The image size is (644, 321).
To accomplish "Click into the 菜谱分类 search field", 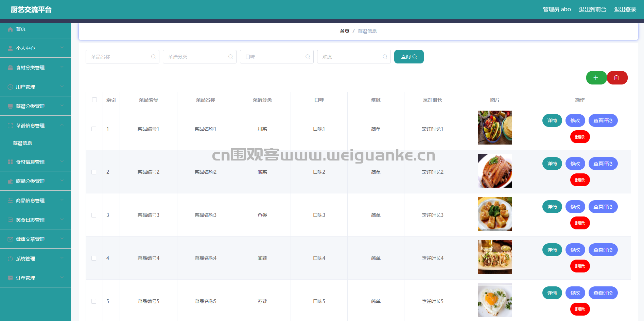I will [199, 57].
